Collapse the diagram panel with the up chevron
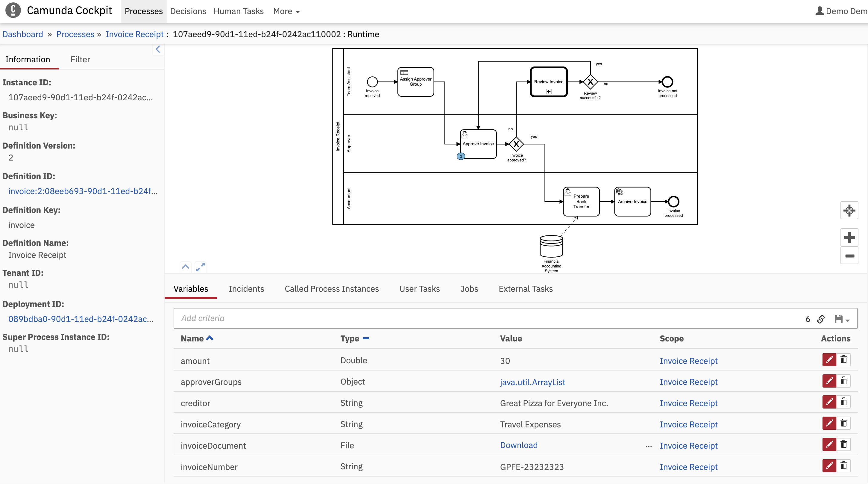This screenshot has width=868, height=484. tap(185, 267)
